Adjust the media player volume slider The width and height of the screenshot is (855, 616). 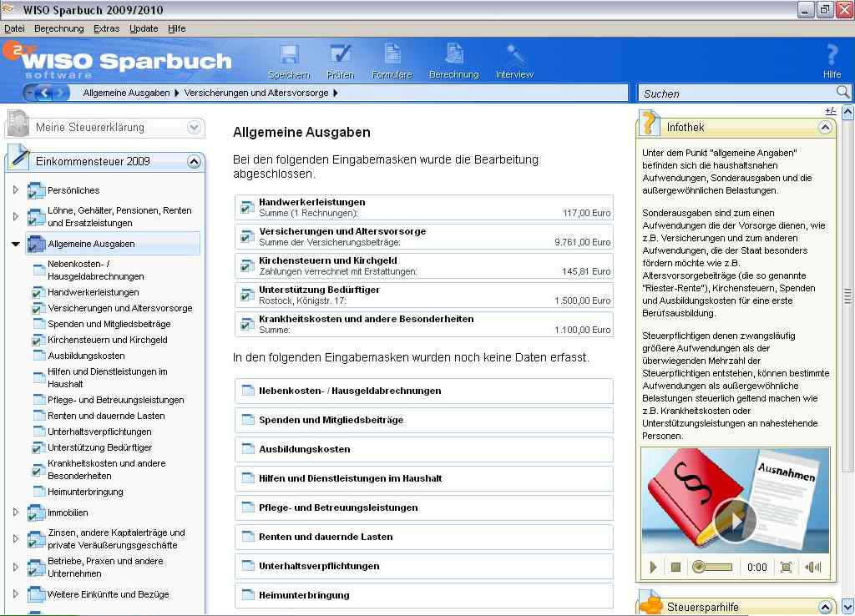(714, 567)
